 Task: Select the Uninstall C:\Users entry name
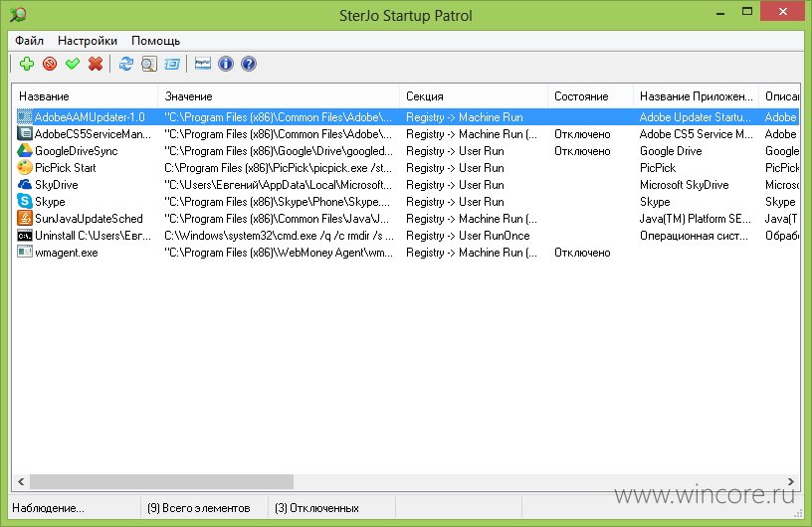coord(94,236)
